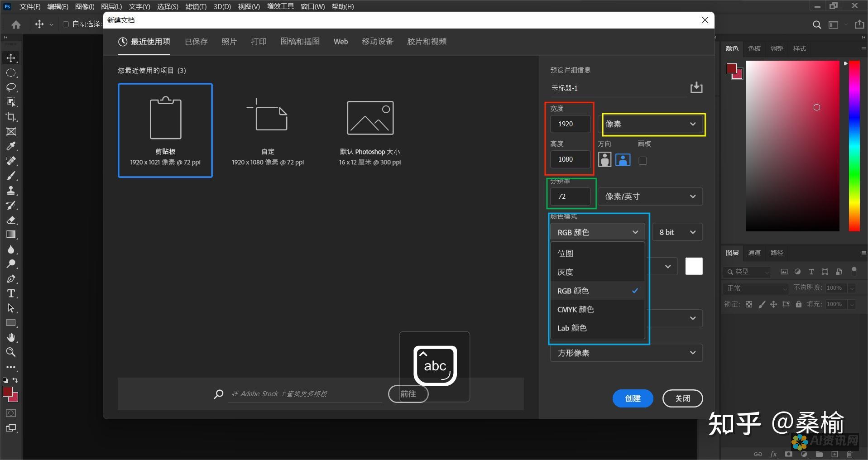Open the 8 bit depth dropdown
Image resolution: width=868 pixels, height=460 pixels.
[677, 232]
